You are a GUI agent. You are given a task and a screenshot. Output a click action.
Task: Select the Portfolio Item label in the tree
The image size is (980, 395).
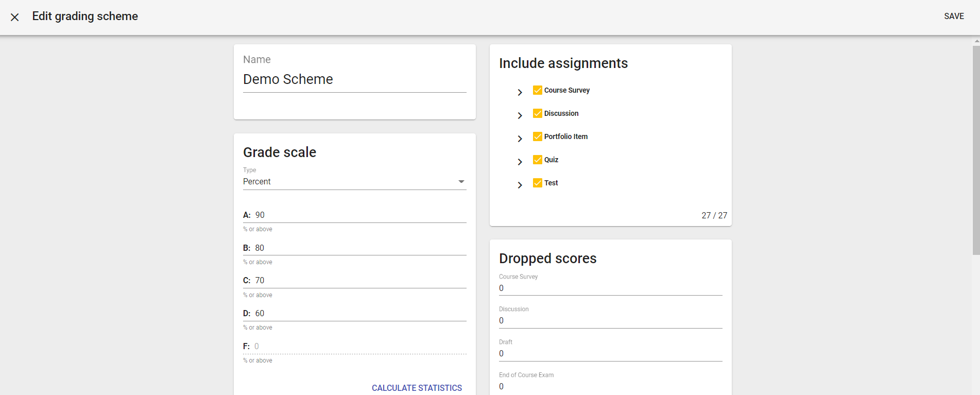566,136
